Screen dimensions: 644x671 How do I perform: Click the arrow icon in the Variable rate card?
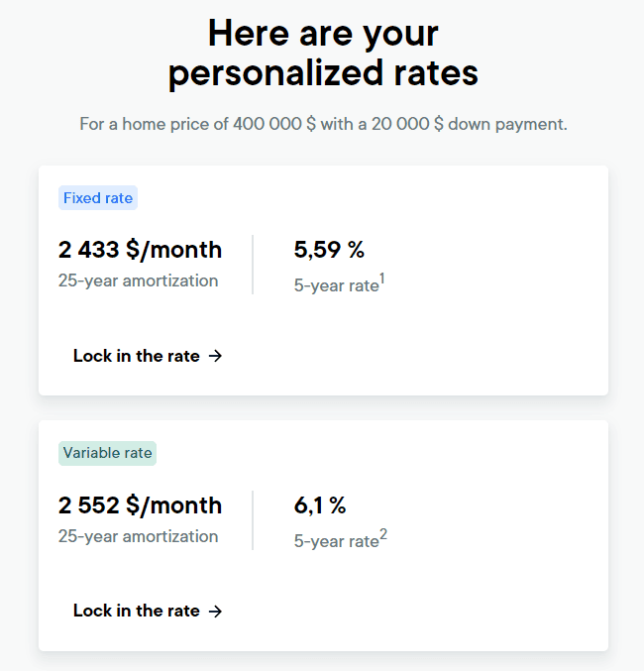point(216,611)
